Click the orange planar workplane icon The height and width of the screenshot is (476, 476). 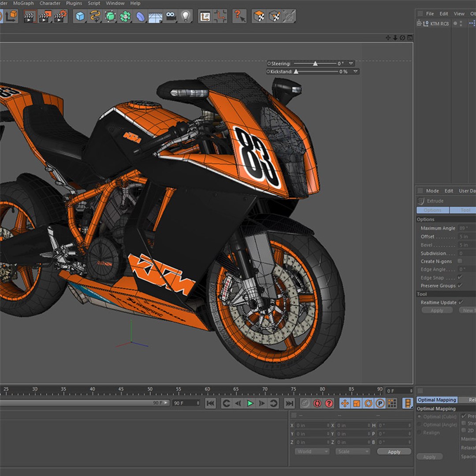[220, 16]
